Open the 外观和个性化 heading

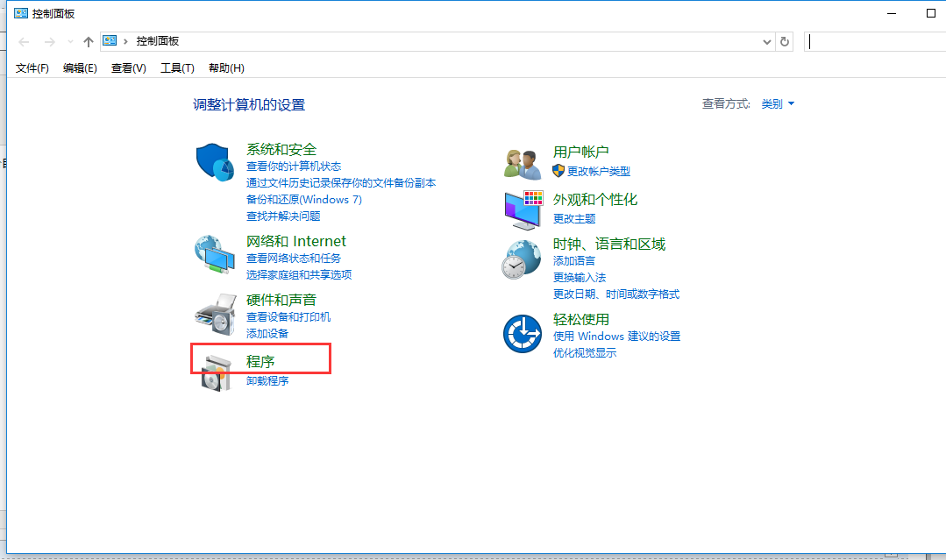(595, 200)
